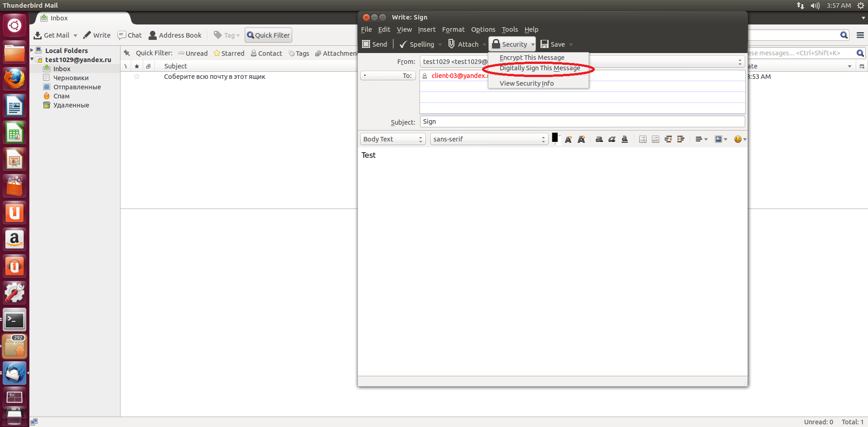Open Firefox from the Ubuntu dock
The image size is (868, 427).
(x=14, y=79)
